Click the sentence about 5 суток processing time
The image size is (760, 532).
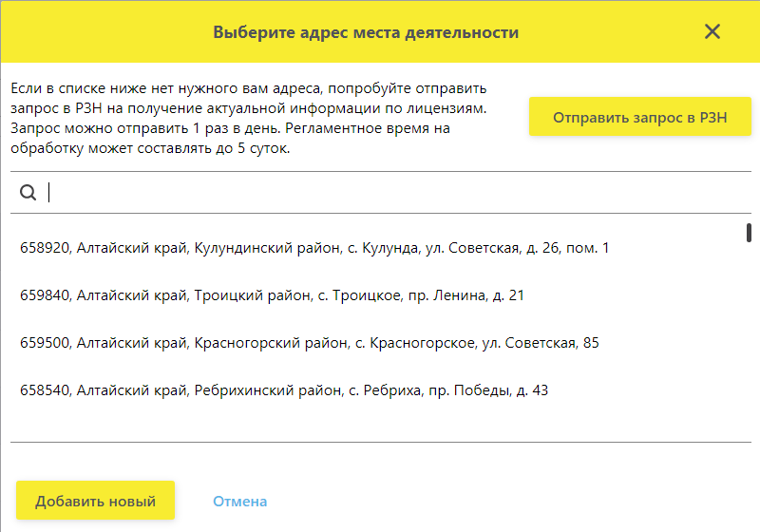(230, 138)
